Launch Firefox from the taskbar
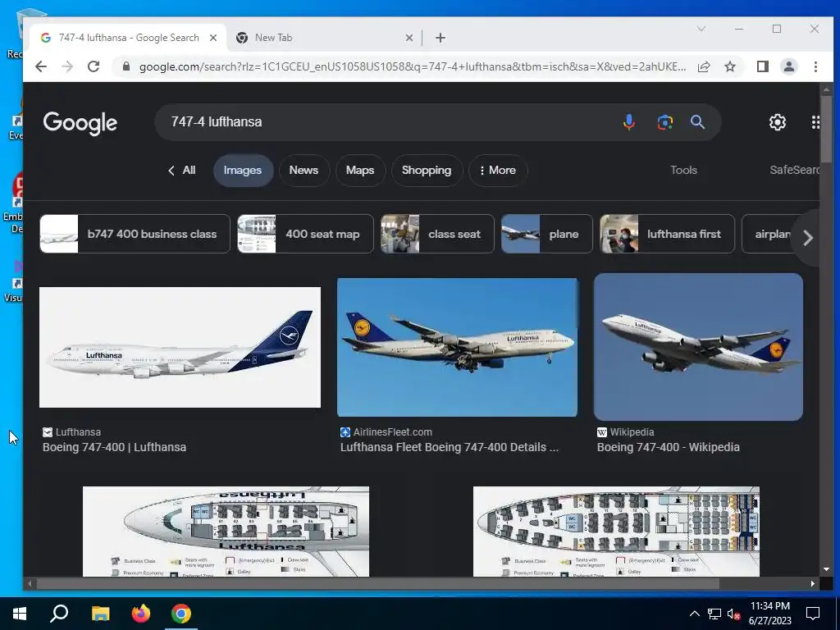The image size is (840, 630). click(x=141, y=614)
